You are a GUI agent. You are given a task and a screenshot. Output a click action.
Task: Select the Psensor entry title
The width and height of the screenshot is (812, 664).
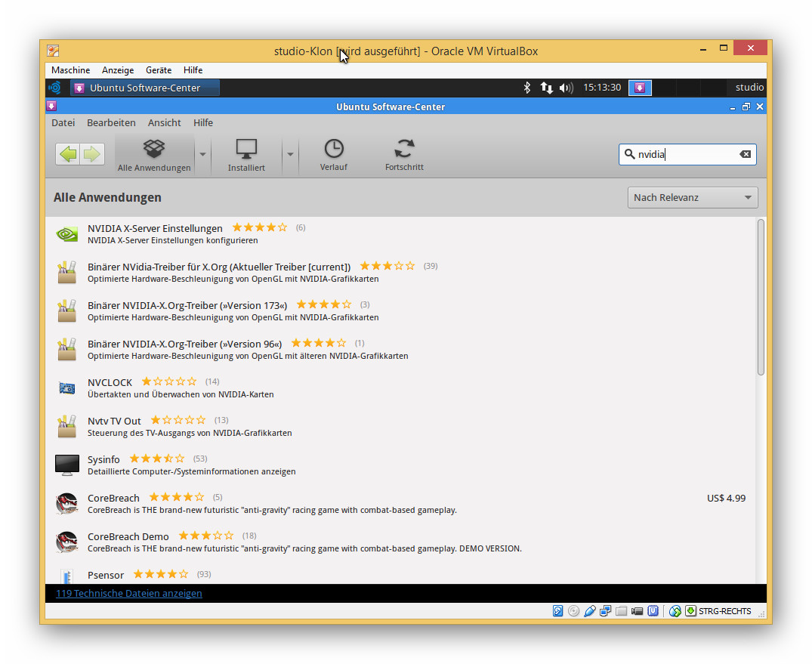click(106, 575)
